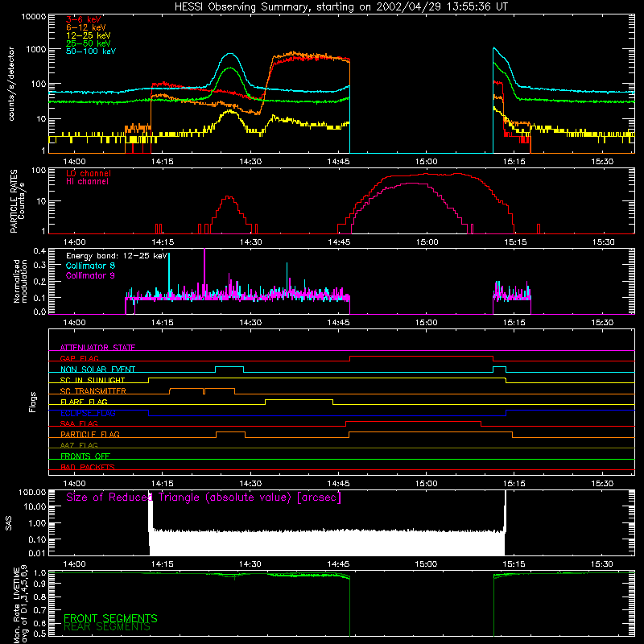Click the Energy band: 12-25 keV label
Image resolution: width=644 pixels, height=644 pixels.
pos(117,256)
